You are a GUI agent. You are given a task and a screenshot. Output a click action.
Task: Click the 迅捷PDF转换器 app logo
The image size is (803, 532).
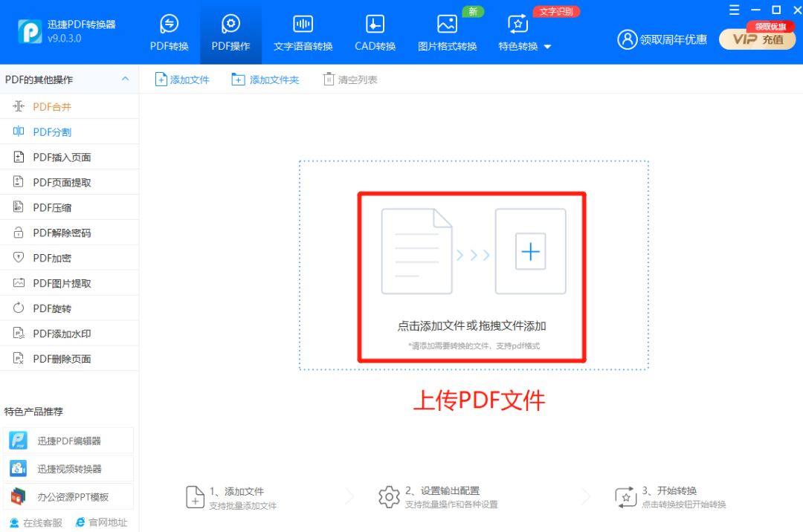click(x=30, y=31)
